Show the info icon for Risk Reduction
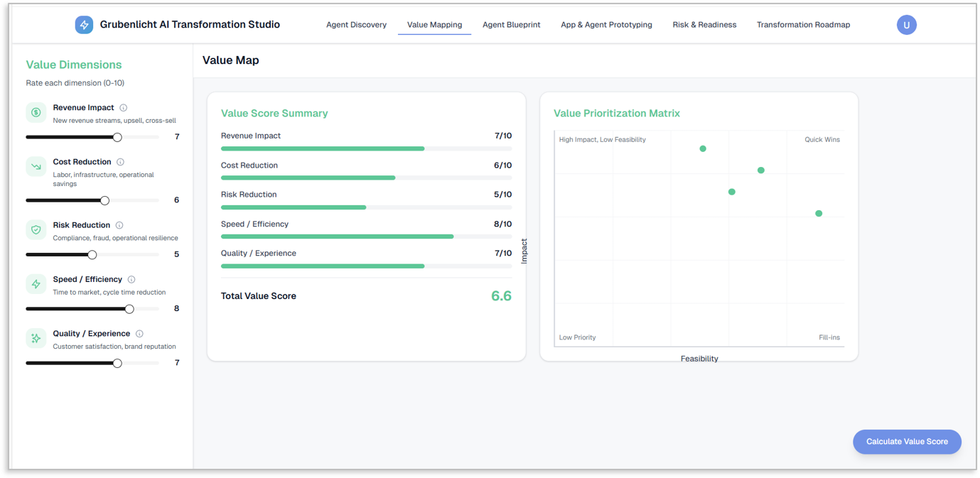The height and width of the screenshot is (478, 980). [x=119, y=225]
